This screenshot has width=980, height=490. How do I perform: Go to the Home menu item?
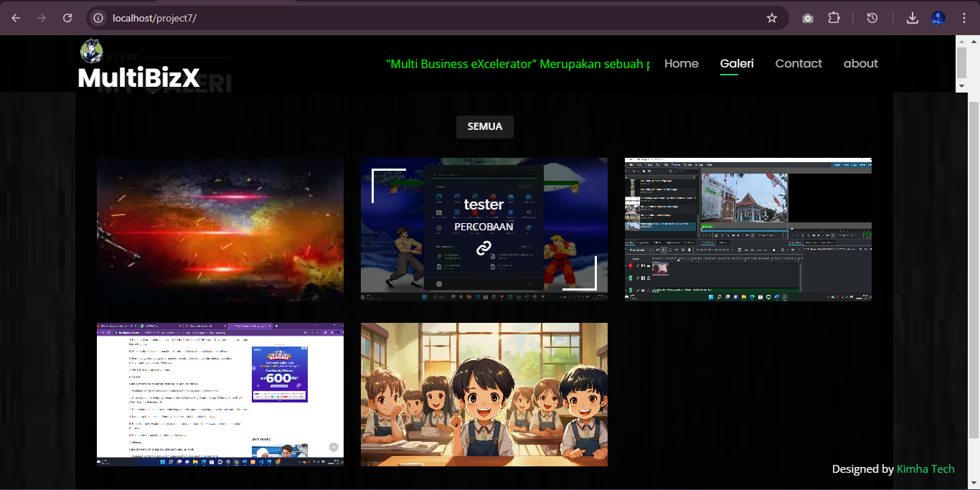681,63
